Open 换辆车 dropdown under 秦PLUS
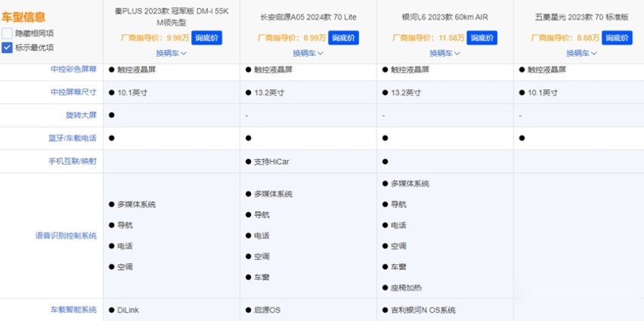The width and height of the screenshot is (644, 321). [172, 54]
